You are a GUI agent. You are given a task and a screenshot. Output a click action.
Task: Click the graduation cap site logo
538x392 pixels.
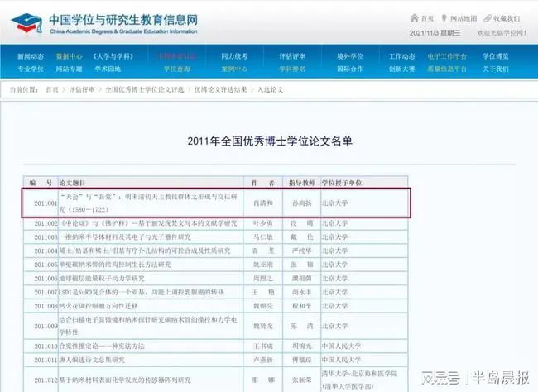[26, 23]
